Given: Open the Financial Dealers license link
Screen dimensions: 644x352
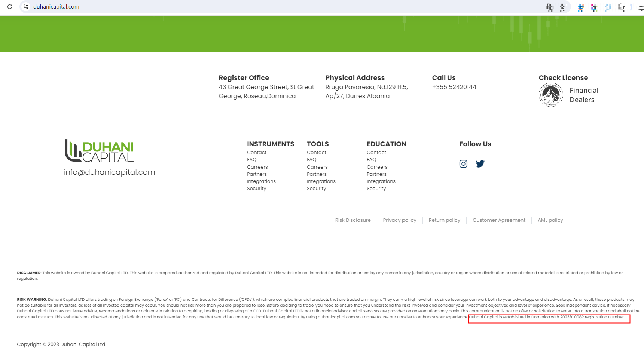Looking at the screenshot, I should pos(584,95).
